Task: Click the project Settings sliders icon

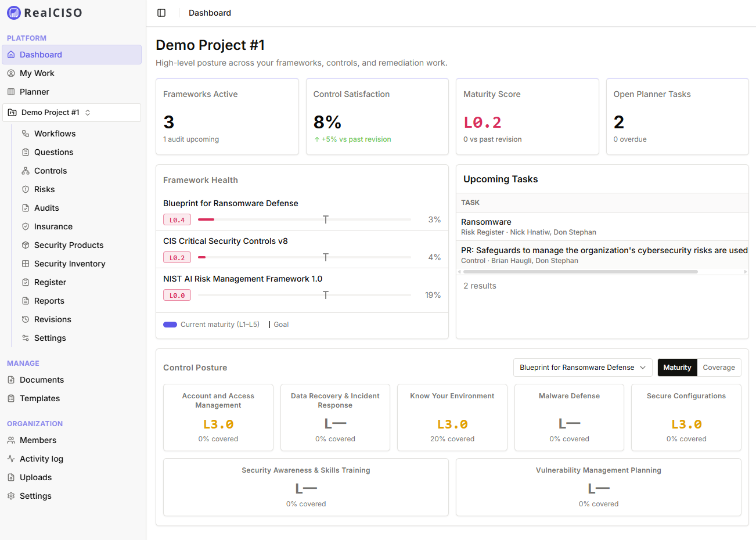Action: coord(26,338)
